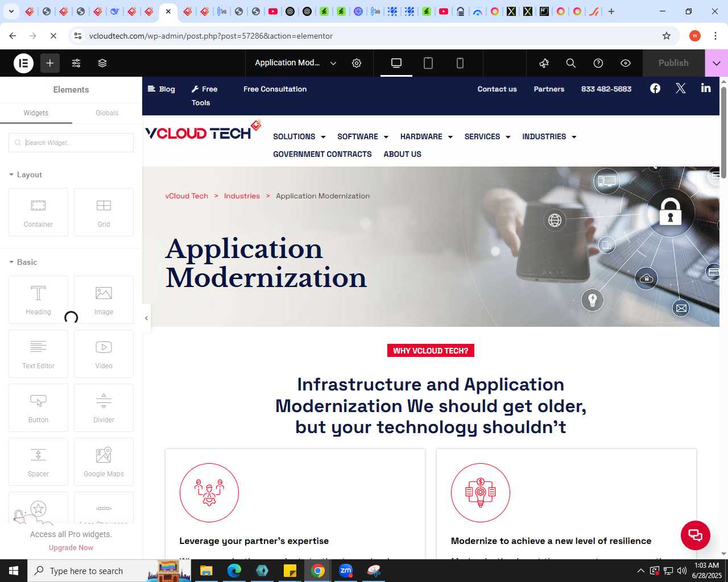Expand the SERVICES menu

coord(487,137)
